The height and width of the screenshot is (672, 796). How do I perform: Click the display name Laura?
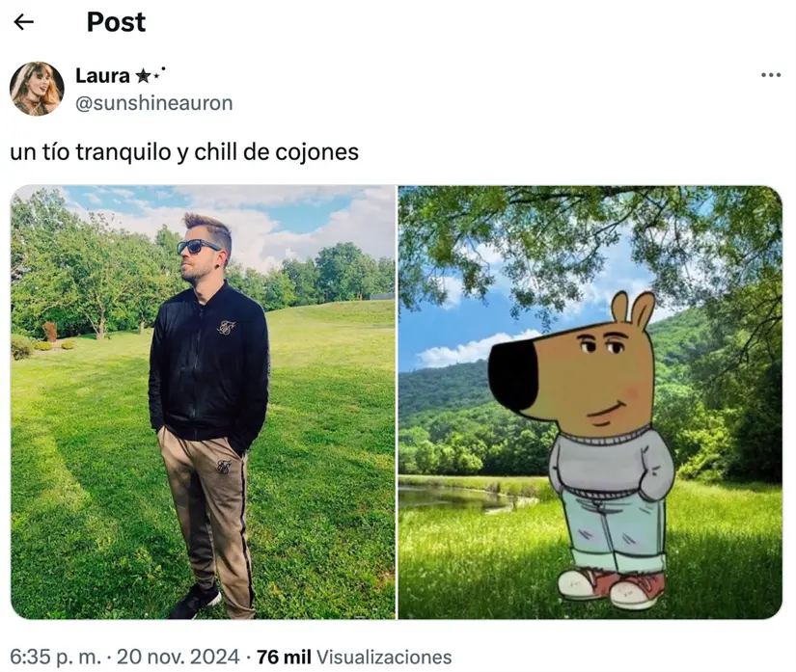click(102, 75)
